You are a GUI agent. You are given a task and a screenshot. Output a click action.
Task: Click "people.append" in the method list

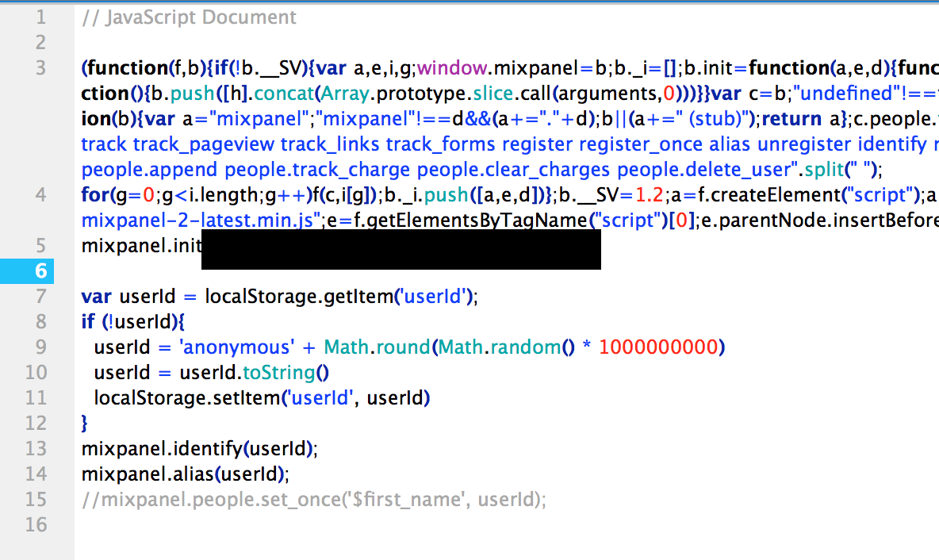[x=149, y=170]
